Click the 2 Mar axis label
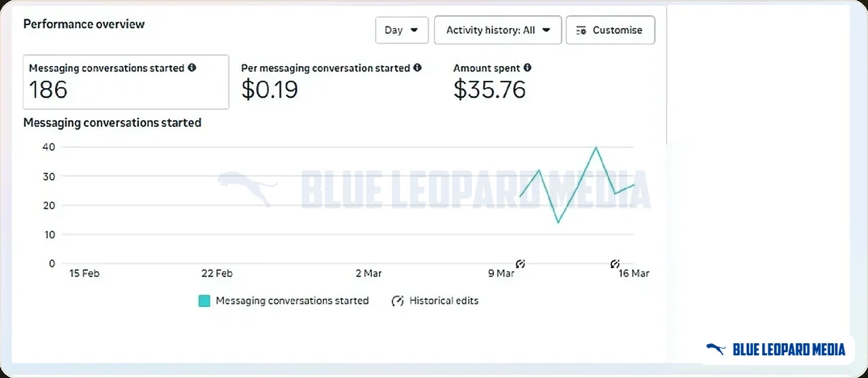 click(369, 273)
